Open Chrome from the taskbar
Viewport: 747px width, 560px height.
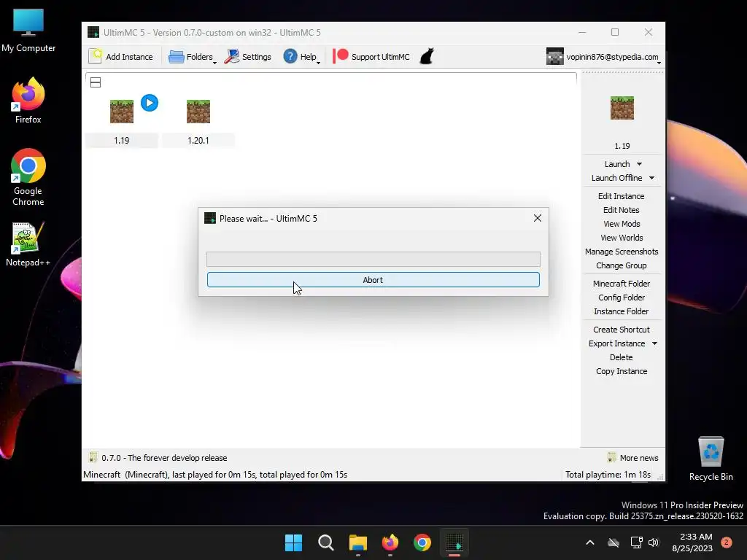coord(422,542)
